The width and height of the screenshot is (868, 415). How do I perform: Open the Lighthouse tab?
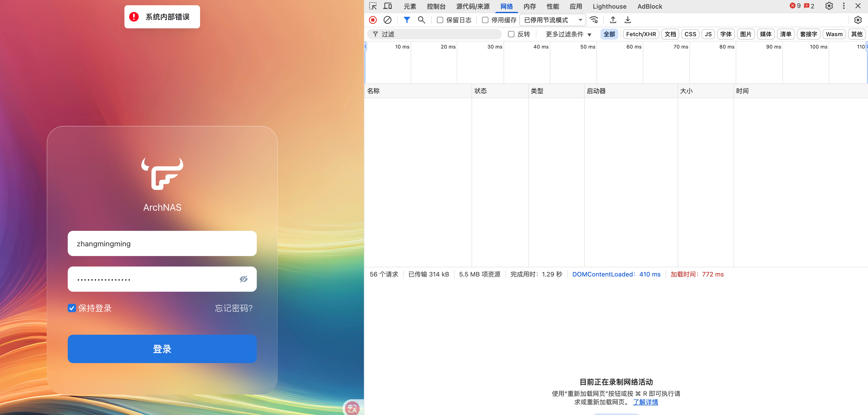[609, 6]
